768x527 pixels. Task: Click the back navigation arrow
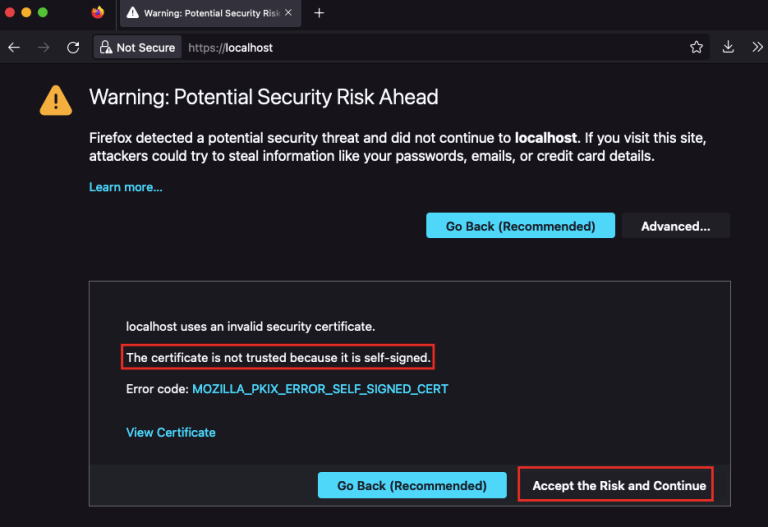point(14,47)
